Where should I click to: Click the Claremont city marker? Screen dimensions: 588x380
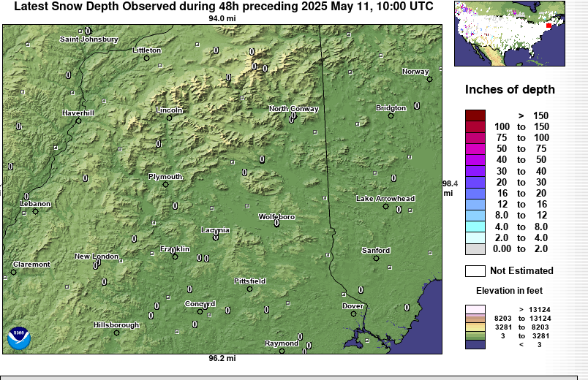[13, 272]
